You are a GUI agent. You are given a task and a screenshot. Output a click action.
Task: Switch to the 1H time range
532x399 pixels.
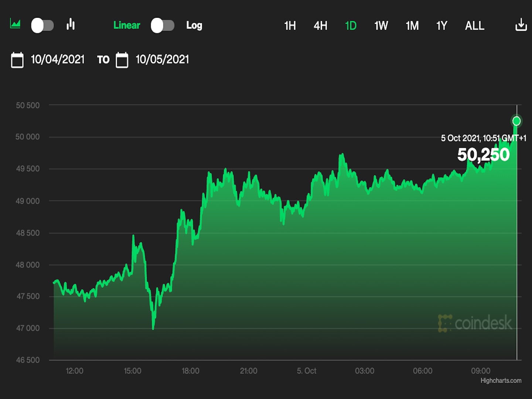290,25
